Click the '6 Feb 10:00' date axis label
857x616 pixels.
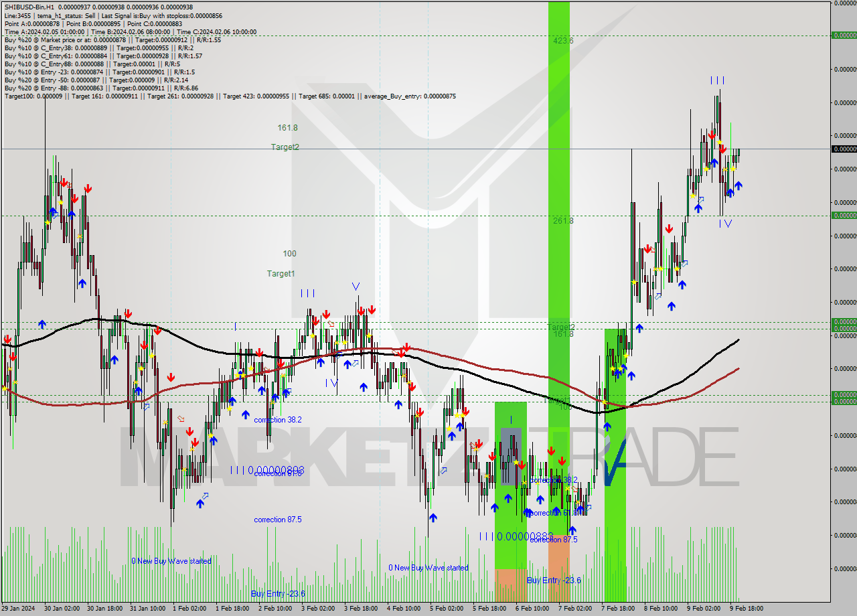532,609
